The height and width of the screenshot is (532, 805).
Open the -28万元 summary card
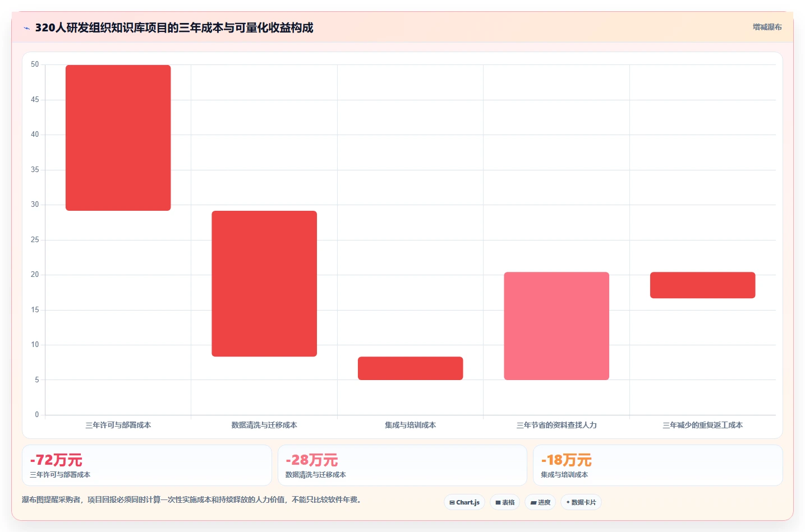pos(402,465)
